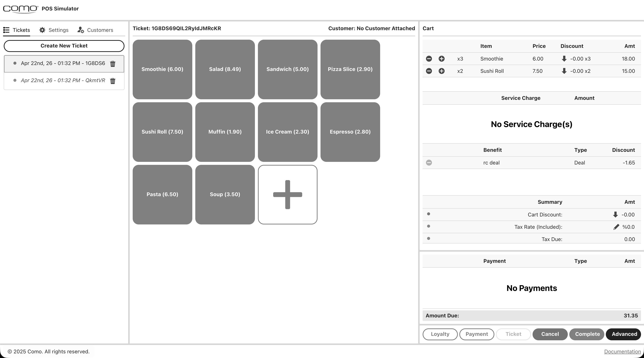Click the Cart Discount down-arrow icon
This screenshot has height=358, width=644.
pos(615,215)
